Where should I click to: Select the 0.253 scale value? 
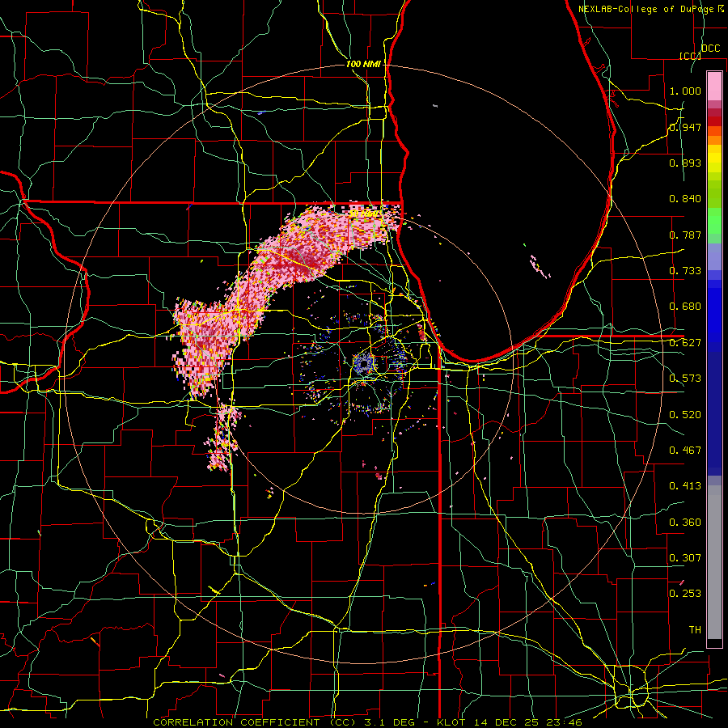685,594
